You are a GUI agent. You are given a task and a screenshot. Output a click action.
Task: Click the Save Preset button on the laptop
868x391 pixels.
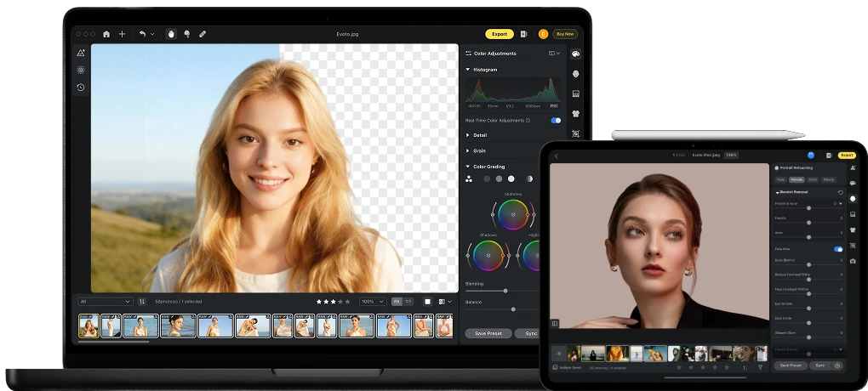click(488, 333)
